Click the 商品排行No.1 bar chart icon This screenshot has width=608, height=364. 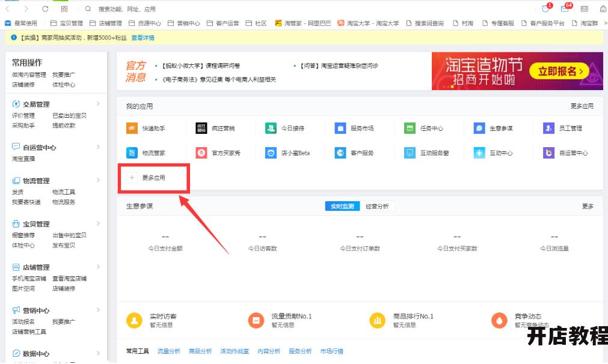coord(377,321)
